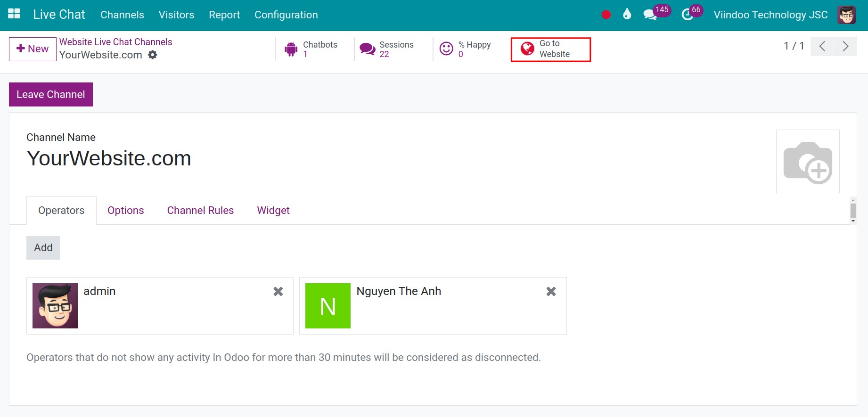Open user avatar menu in top bar
The image size is (868, 417).
point(847,15)
